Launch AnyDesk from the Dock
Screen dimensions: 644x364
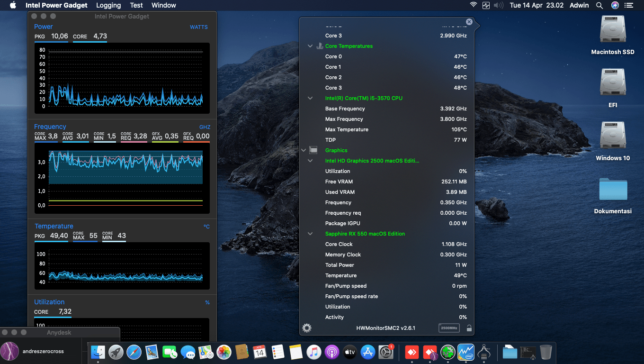click(411, 352)
